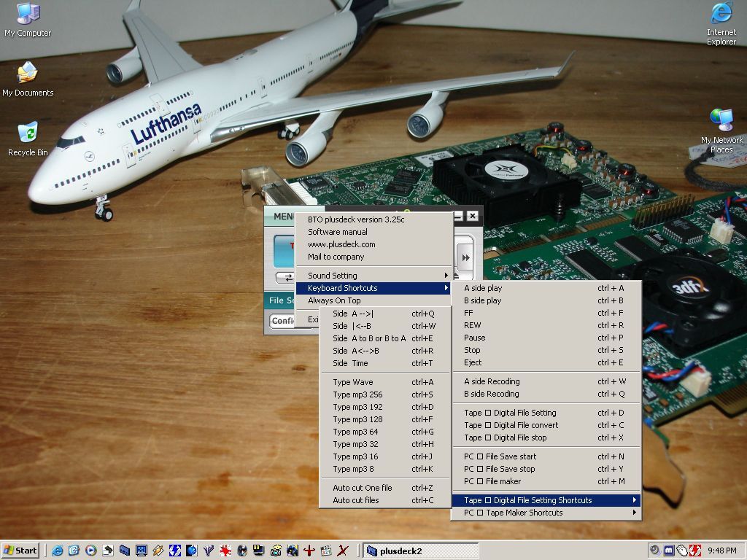
Task: Open My Documents desktop icon
Action: 28,79
